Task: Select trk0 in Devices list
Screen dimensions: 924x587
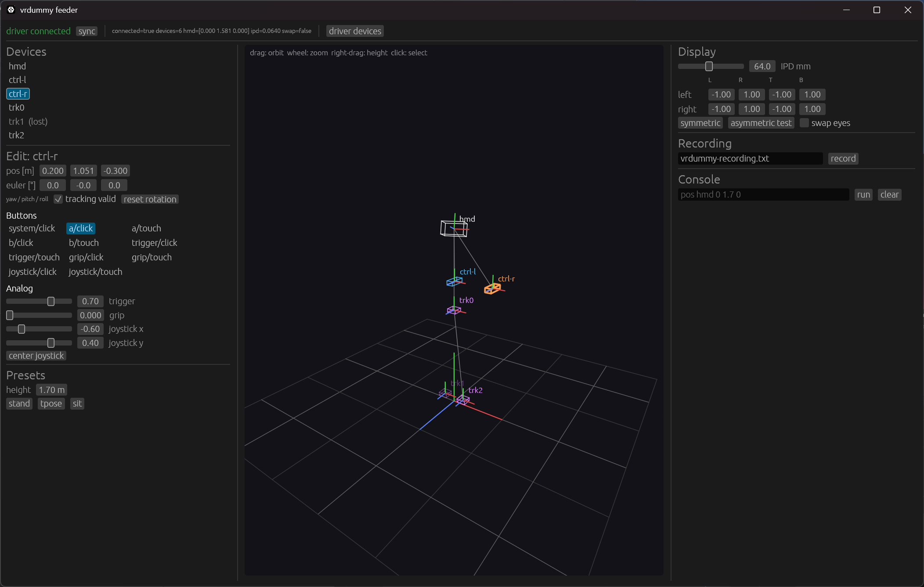Action: click(16, 108)
